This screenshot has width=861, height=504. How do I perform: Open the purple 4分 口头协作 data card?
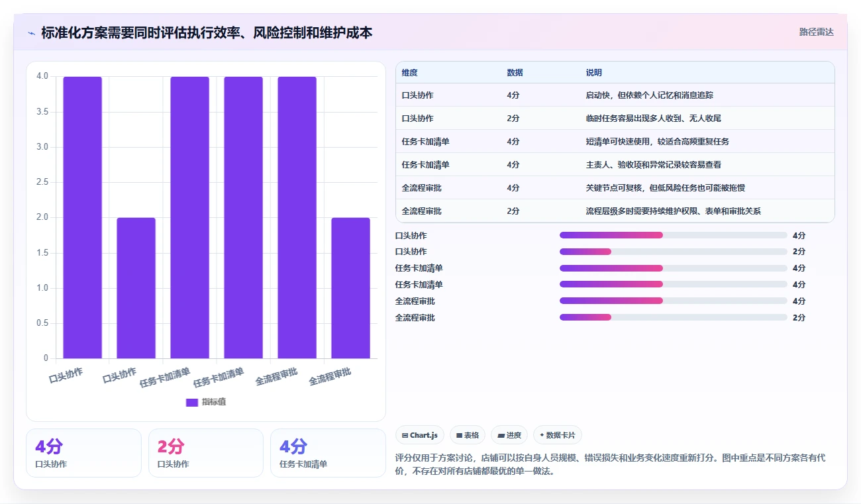coord(83,453)
